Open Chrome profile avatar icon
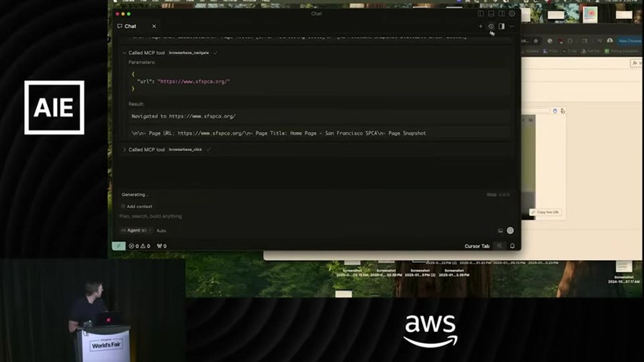 tap(610, 41)
